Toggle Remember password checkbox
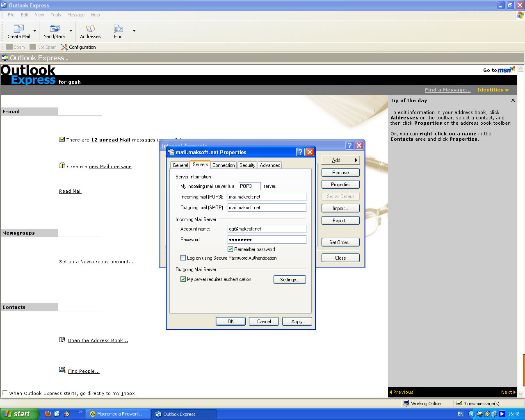525x420 pixels. tap(230, 249)
